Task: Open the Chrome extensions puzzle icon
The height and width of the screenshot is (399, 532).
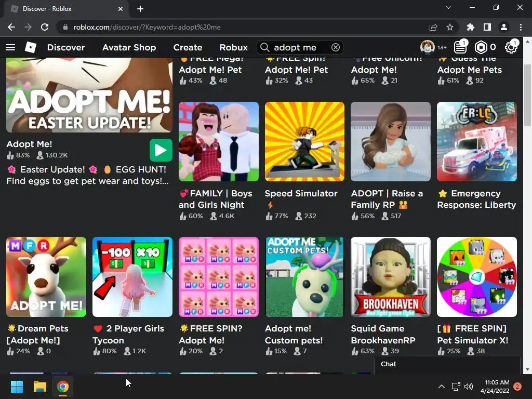Action: (471, 27)
